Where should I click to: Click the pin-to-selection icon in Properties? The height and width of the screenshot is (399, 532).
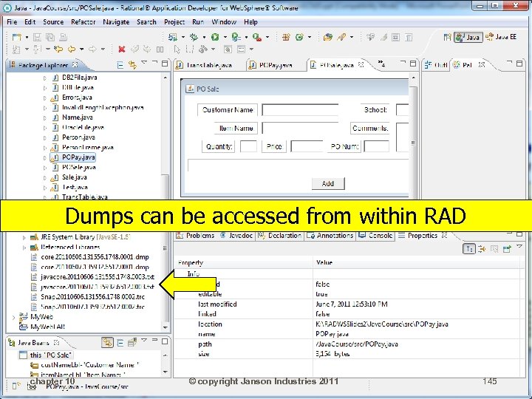pyautogui.click(x=507, y=249)
